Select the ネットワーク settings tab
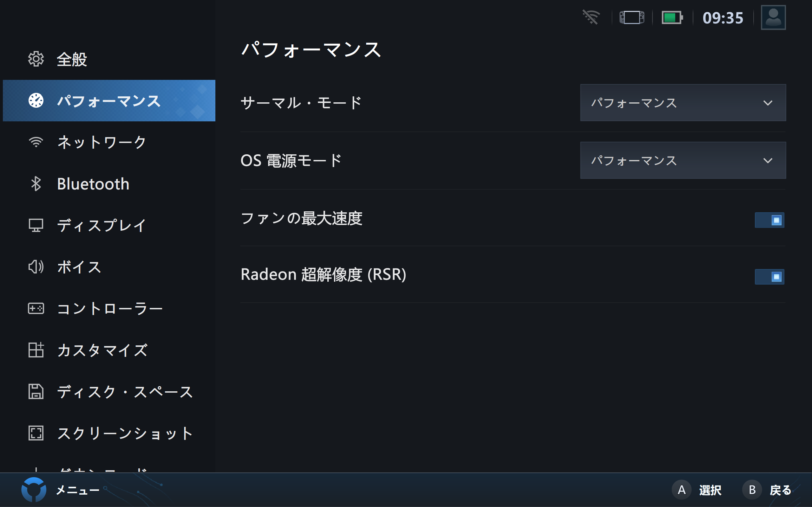This screenshot has height=507, width=812. (101, 142)
